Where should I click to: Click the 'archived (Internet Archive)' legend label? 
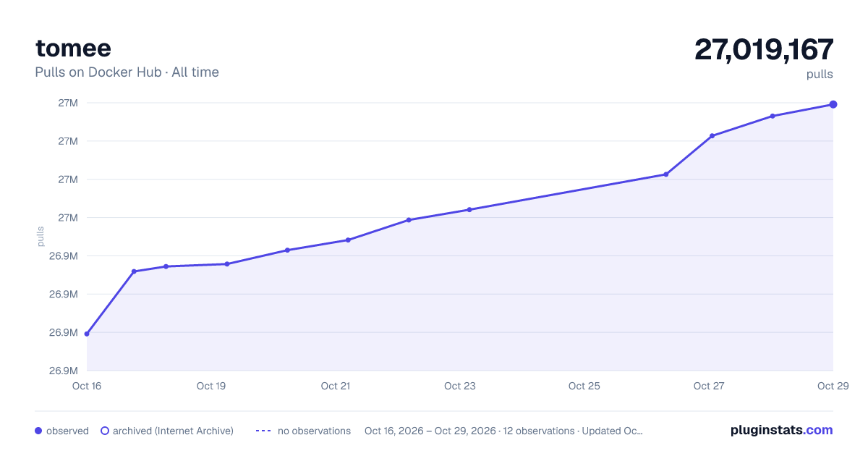[x=173, y=431]
